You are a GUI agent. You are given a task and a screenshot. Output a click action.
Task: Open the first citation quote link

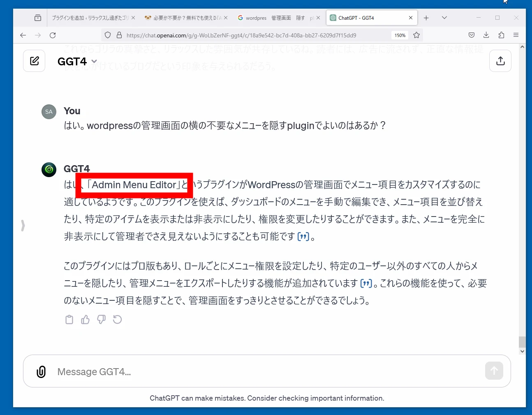(303, 237)
